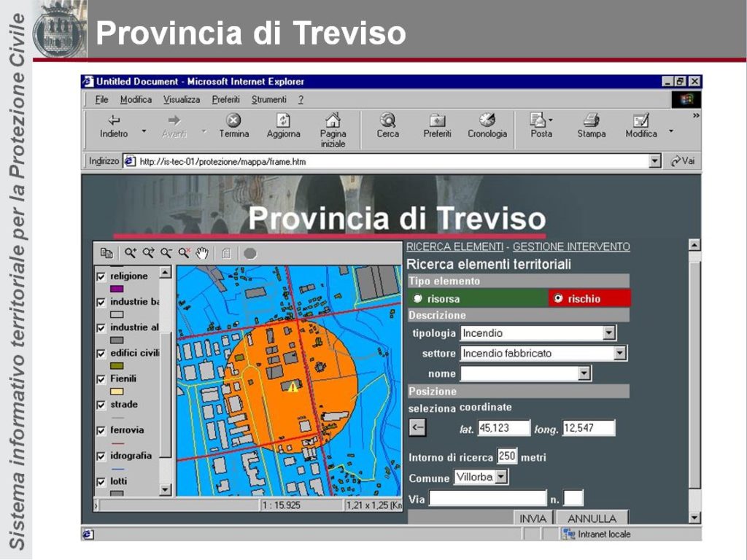Open the Posta dropdown arrow

coord(551,120)
